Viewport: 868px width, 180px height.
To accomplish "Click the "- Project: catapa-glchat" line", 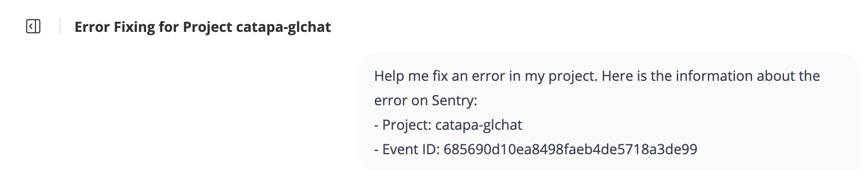I will [x=448, y=125].
